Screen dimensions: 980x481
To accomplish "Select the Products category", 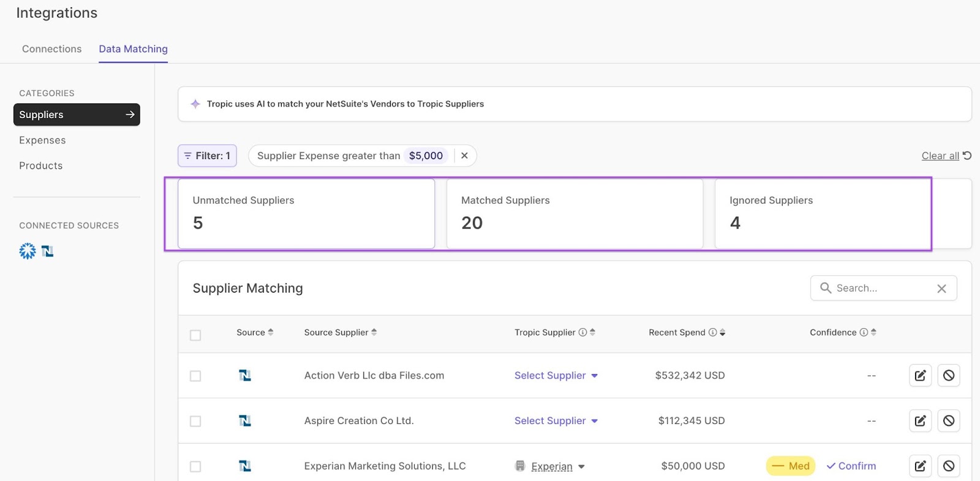I will tap(41, 166).
